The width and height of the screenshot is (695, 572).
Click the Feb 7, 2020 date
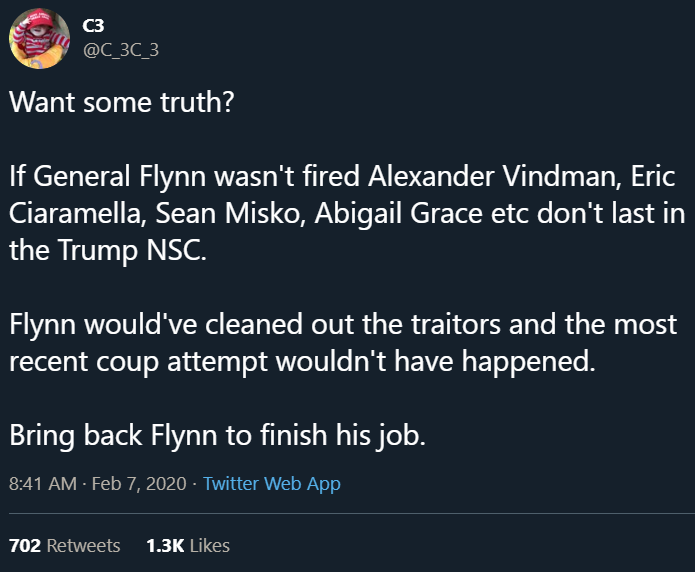point(138,484)
